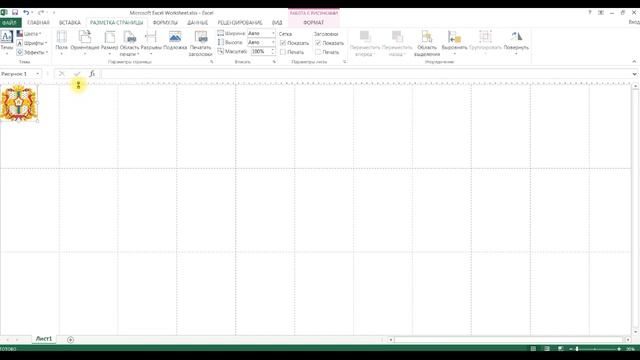Switch to the ФОРМУЛЫ tab
The height and width of the screenshot is (360, 640).
pyautogui.click(x=165, y=22)
